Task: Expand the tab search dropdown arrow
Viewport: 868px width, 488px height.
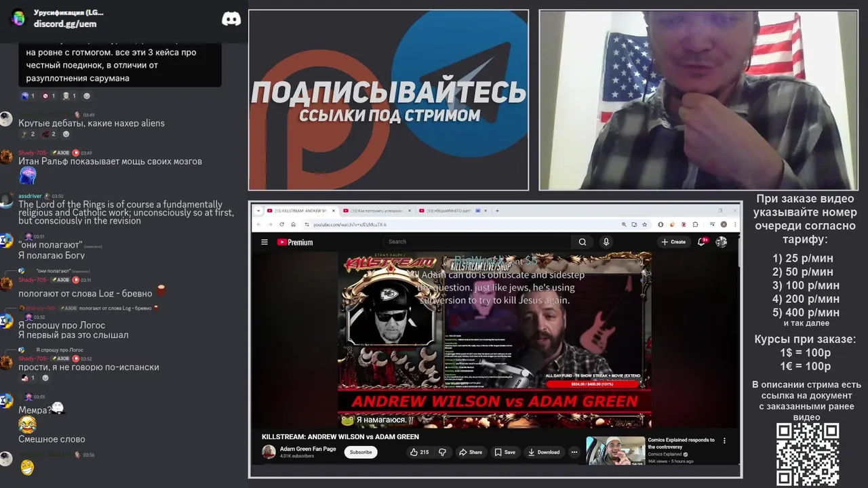Action: coord(258,211)
